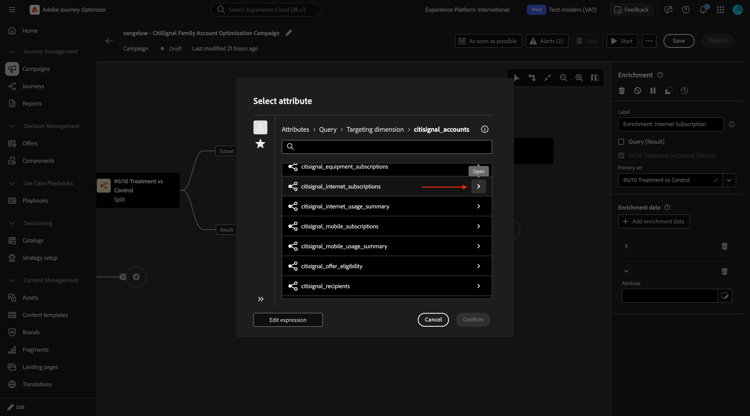Click the Label input field
Viewport: 750px width, 416px height.
[x=671, y=124]
